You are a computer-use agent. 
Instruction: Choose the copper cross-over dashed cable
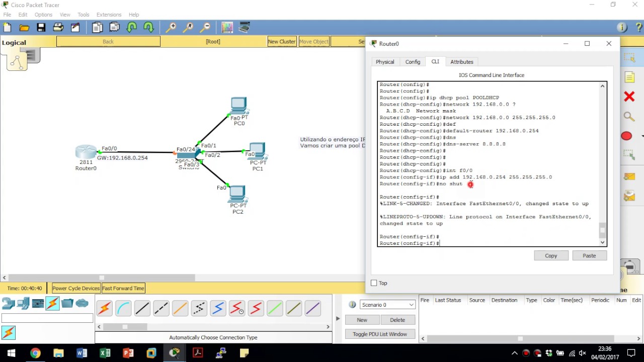point(161,308)
